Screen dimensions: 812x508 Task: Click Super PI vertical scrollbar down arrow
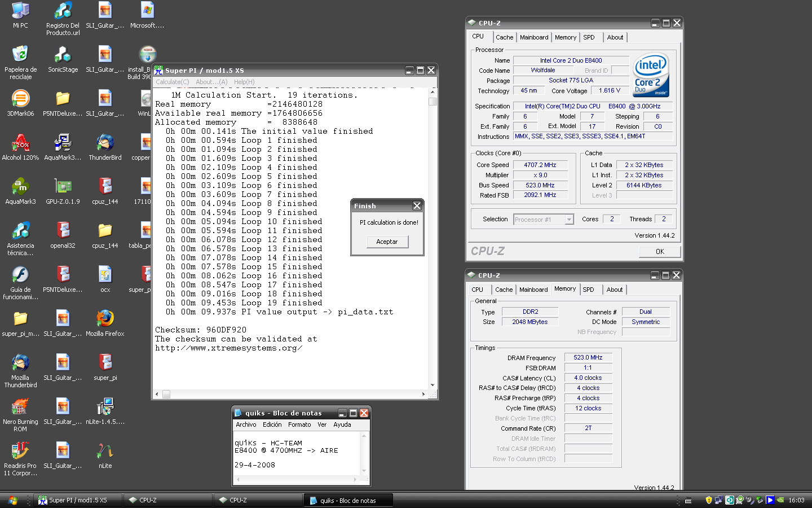coord(433,386)
